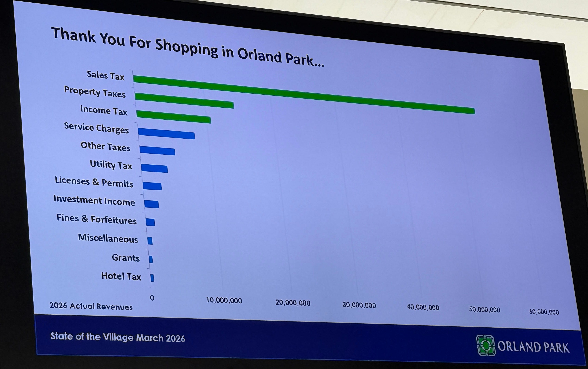Click the Orland Park logo emblem
This screenshot has width=588, height=369.
click(x=486, y=345)
